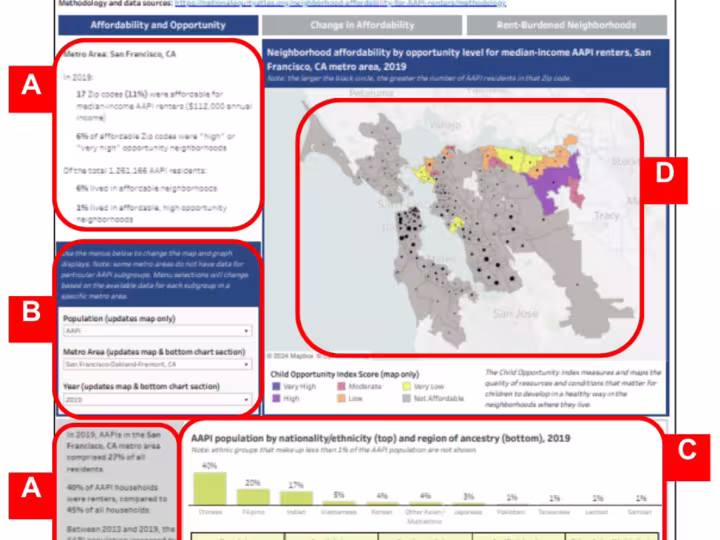The image size is (720, 540).
Task: Click the Petaluma label on the map
Action: (x=371, y=93)
